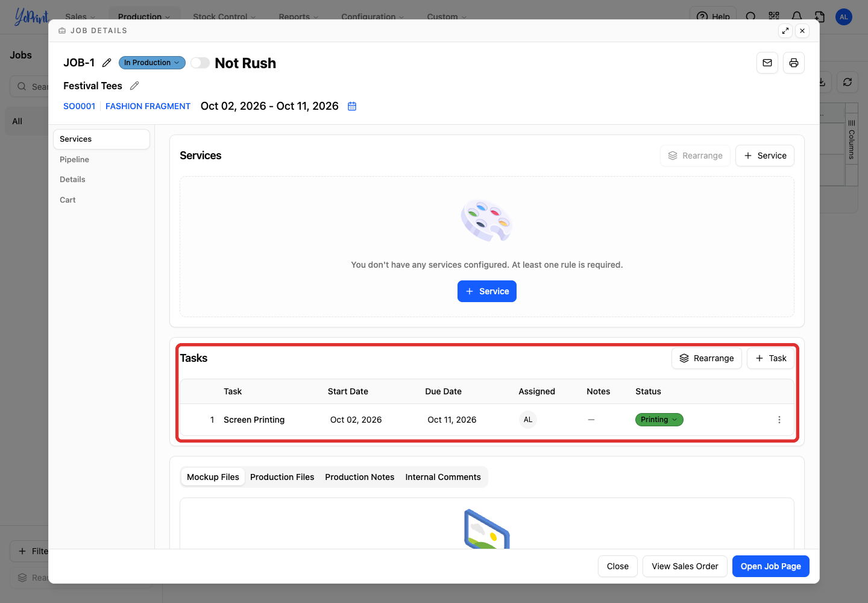Email this job with envelope icon

(767, 63)
